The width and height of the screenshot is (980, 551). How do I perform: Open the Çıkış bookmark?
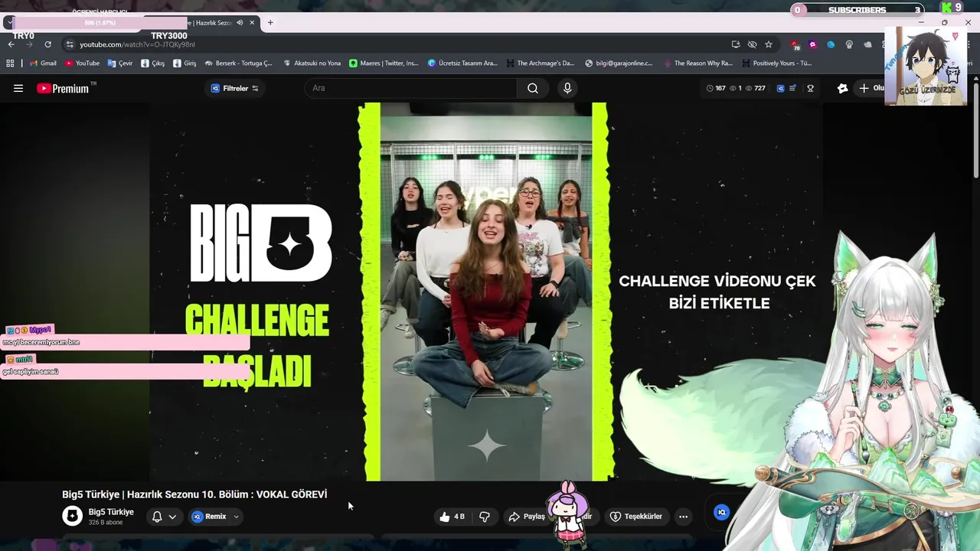click(x=152, y=64)
